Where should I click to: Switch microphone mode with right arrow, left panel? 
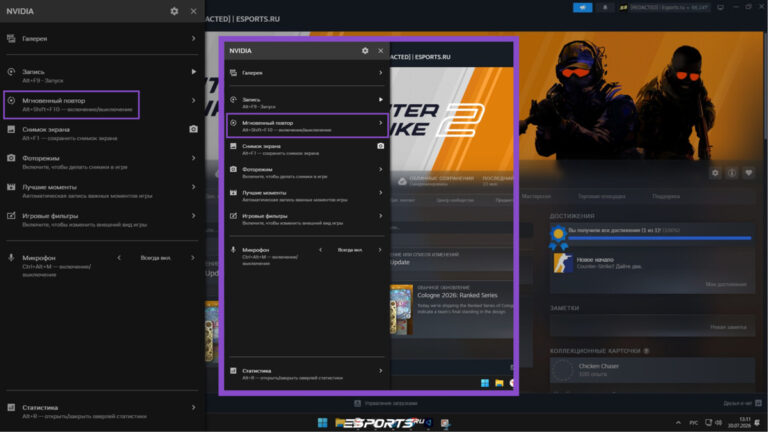pyautogui.click(x=192, y=258)
